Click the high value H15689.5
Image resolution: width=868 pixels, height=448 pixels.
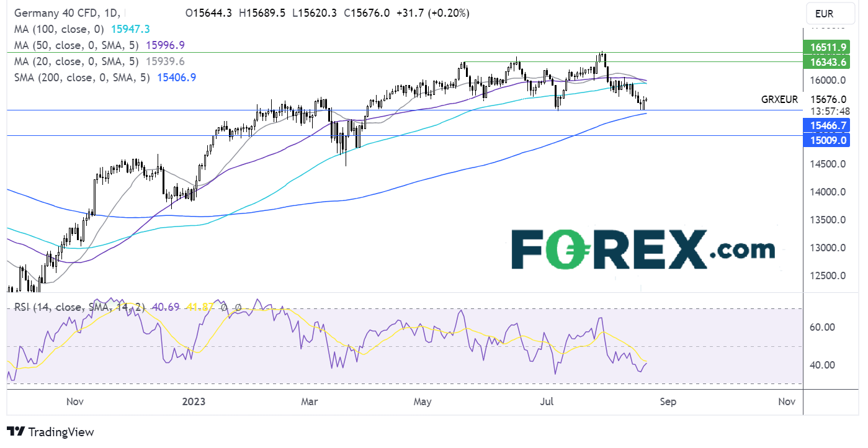point(264,13)
